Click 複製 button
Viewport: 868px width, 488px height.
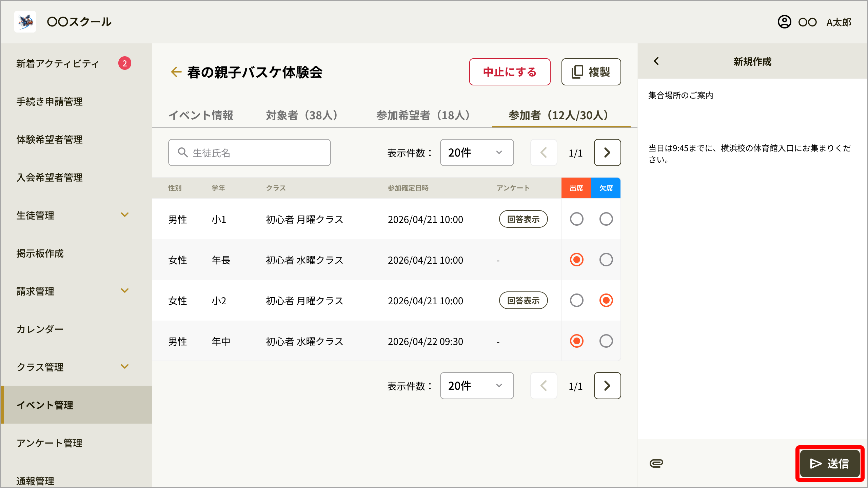[591, 72]
